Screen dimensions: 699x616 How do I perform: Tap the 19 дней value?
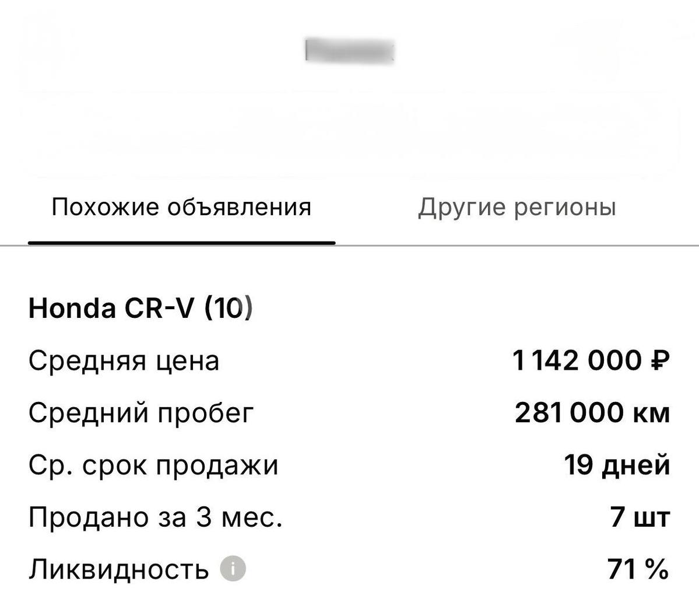(617, 466)
